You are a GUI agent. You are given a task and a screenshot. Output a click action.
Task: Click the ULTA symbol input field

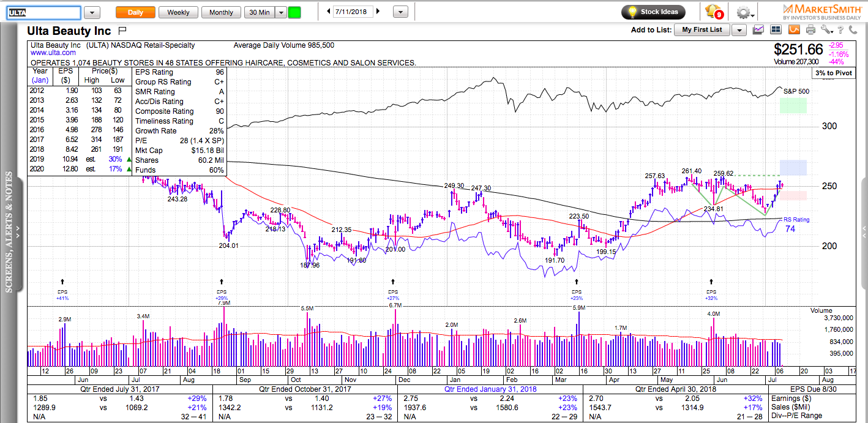(43, 13)
